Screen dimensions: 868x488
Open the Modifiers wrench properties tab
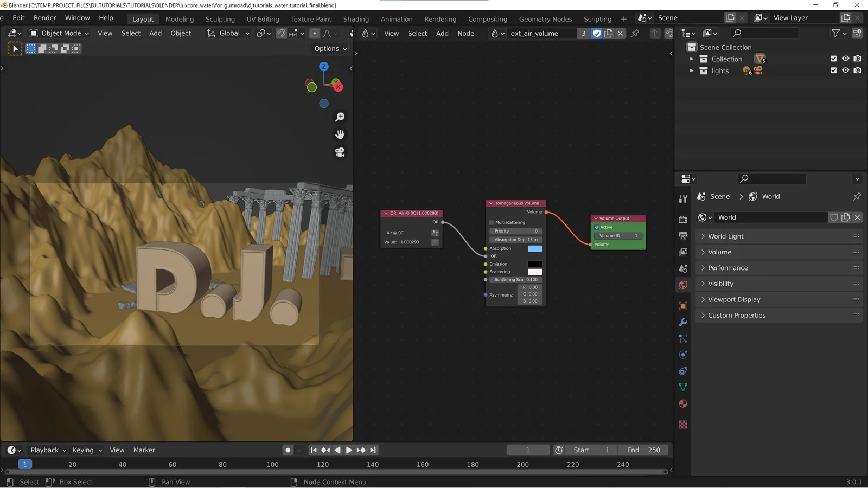click(x=683, y=322)
